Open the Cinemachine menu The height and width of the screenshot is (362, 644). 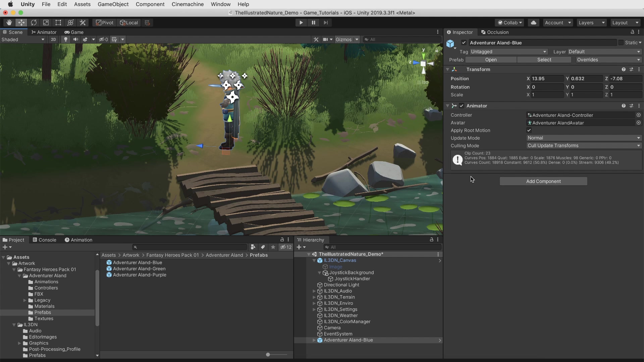(187, 4)
